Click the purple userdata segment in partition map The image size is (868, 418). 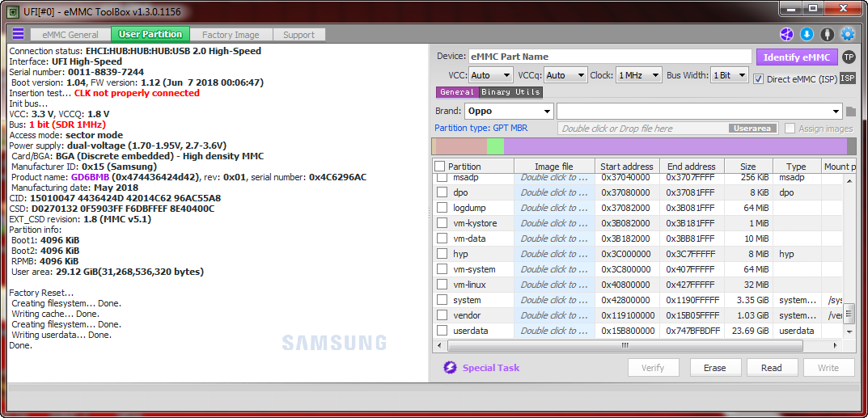[x=675, y=146]
